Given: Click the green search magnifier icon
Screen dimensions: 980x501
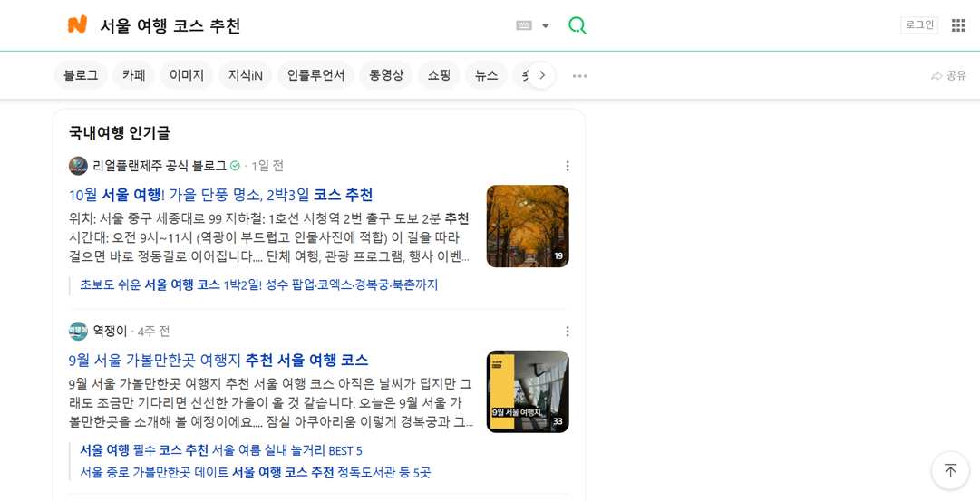Looking at the screenshot, I should click(x=577, y=25).
